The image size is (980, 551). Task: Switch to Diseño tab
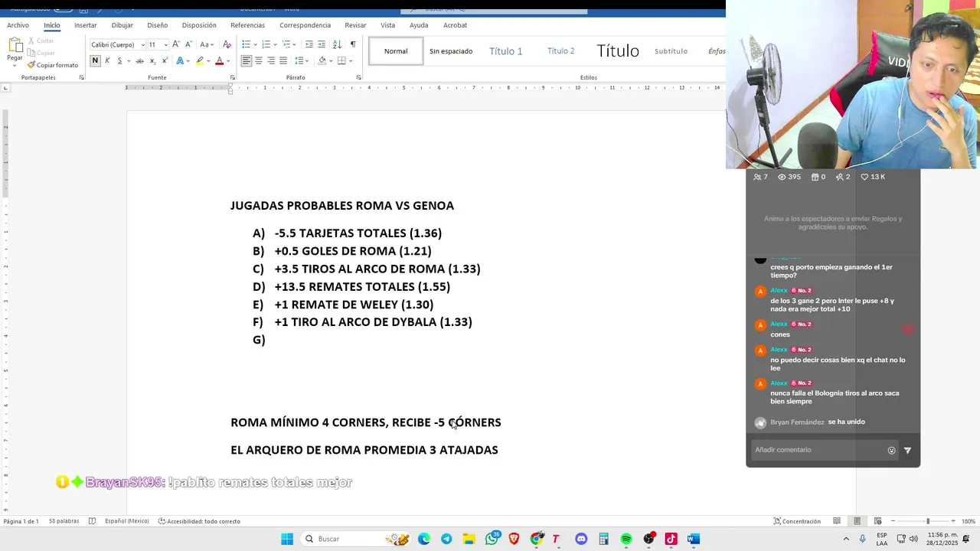click(158, 25)
